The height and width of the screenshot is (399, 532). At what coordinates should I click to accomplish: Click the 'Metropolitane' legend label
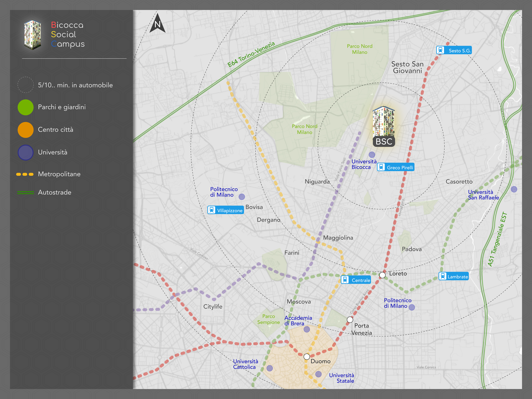pos(59,174)
